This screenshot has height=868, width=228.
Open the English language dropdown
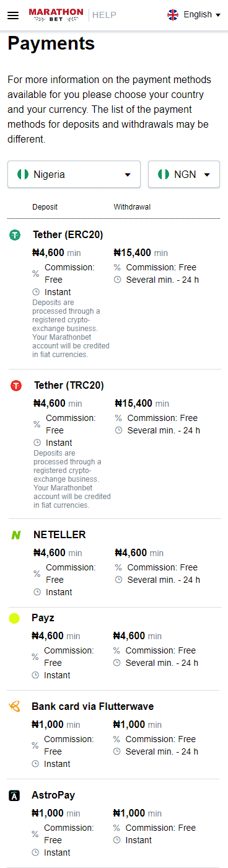click(x=194, y=15)
